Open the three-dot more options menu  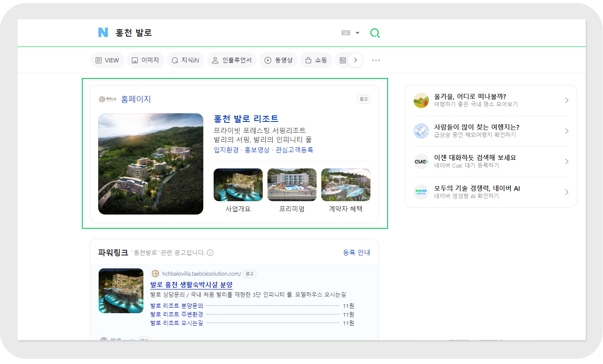pyautogui.click(x=376, y=60)
